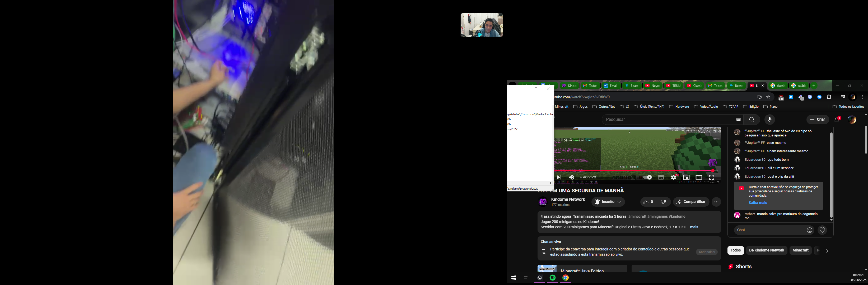Open the YouTube notifications bell
868x285 pixels.
(x=837, y=120)
